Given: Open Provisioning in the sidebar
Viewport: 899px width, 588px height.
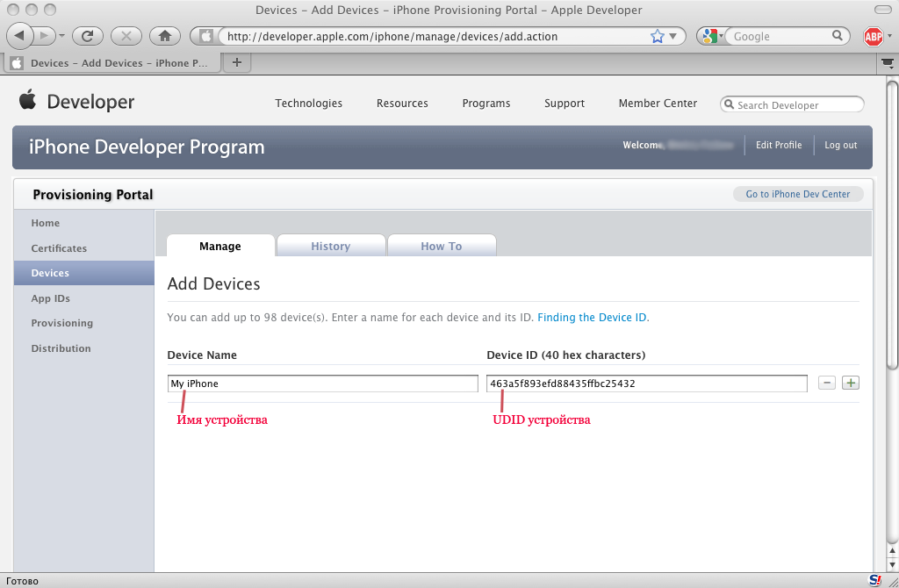Looking at the screenshot, I should pyautogui.click(x=62, y=323).
